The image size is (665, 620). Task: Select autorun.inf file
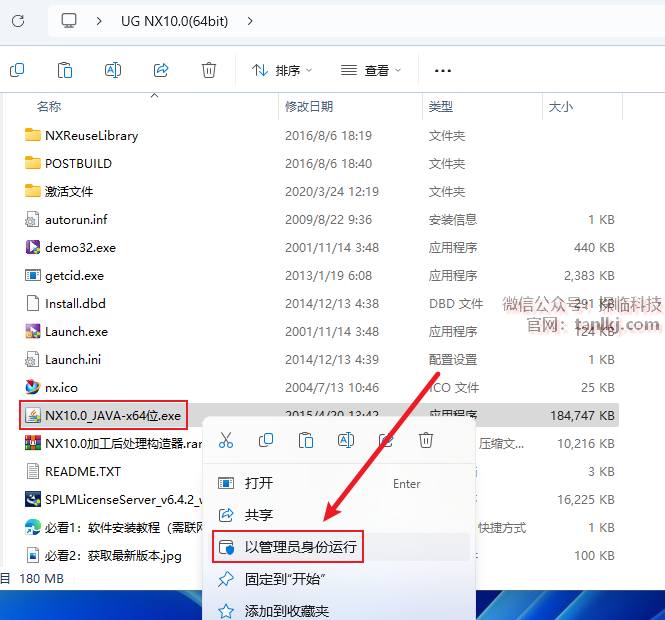pos(76,220)
